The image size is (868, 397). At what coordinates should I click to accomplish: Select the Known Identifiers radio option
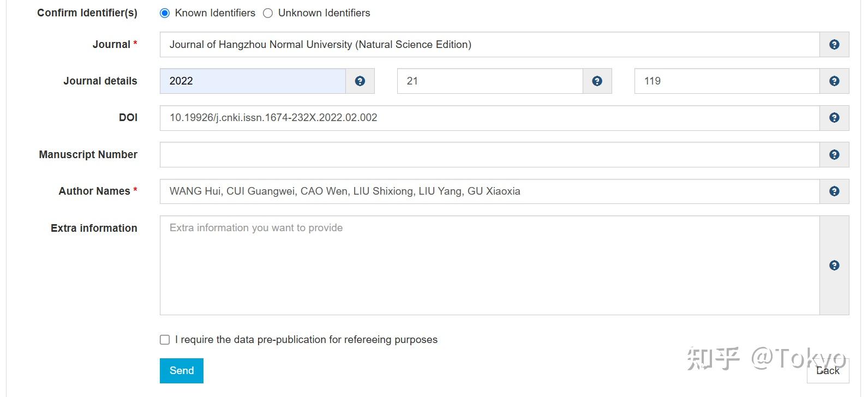165,13
